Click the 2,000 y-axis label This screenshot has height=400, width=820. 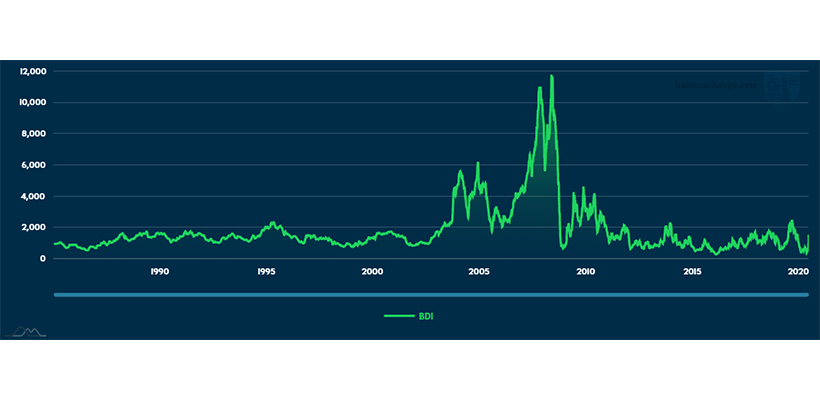[x=35, y=227]
